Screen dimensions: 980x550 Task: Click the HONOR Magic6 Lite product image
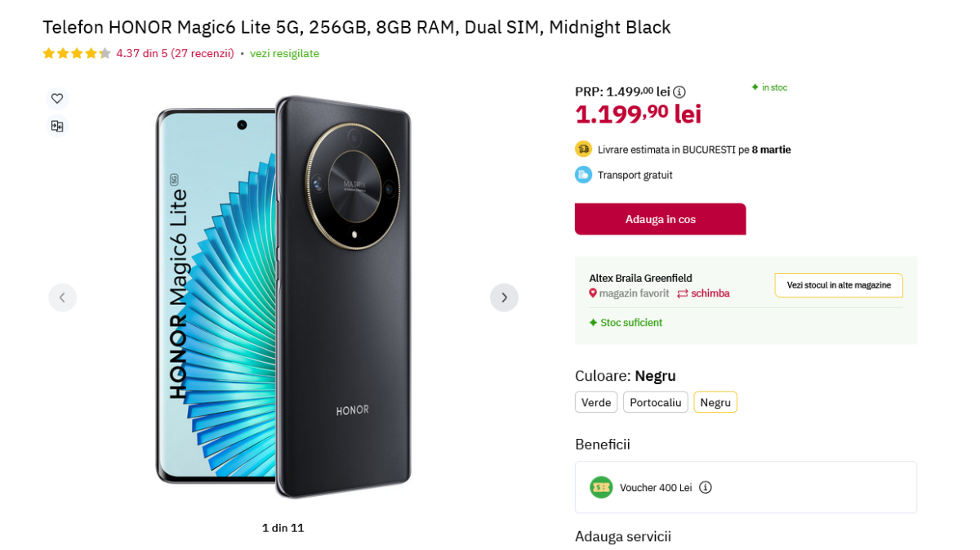pyautogui.click(x=283, y=297)
